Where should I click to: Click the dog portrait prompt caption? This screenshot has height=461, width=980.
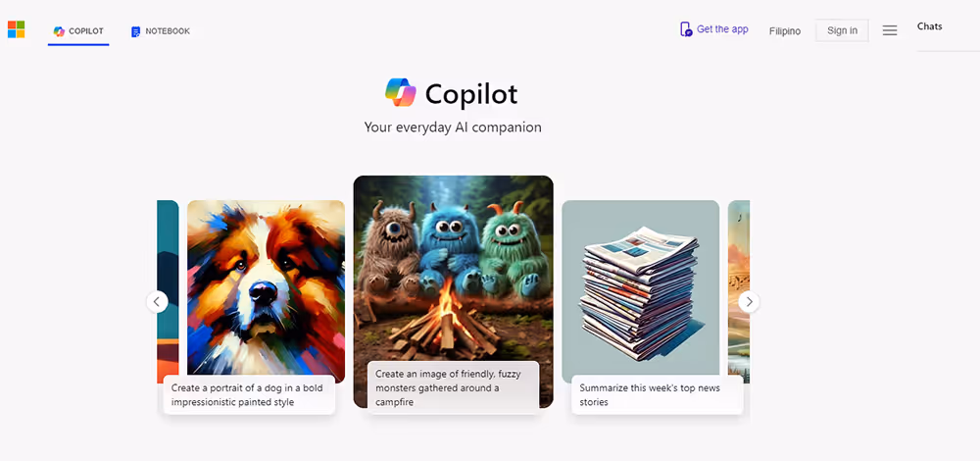click(x=249, y=394)
